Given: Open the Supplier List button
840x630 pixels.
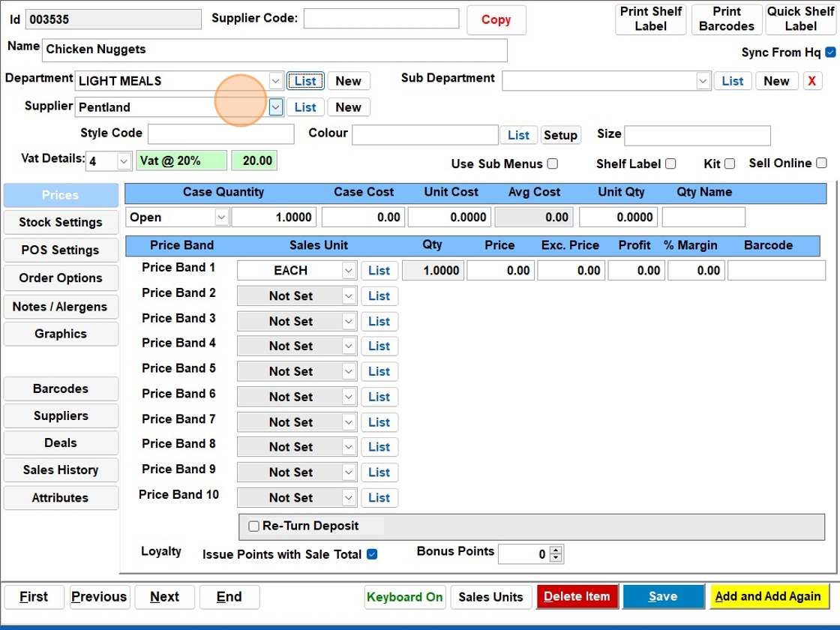Looking at the screenshot, I should tap(305, 107).
